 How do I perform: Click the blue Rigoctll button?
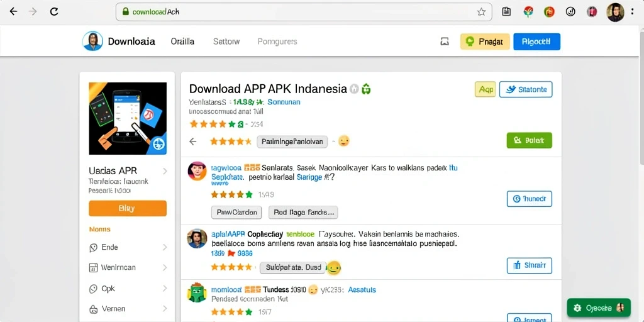(537, 42)
